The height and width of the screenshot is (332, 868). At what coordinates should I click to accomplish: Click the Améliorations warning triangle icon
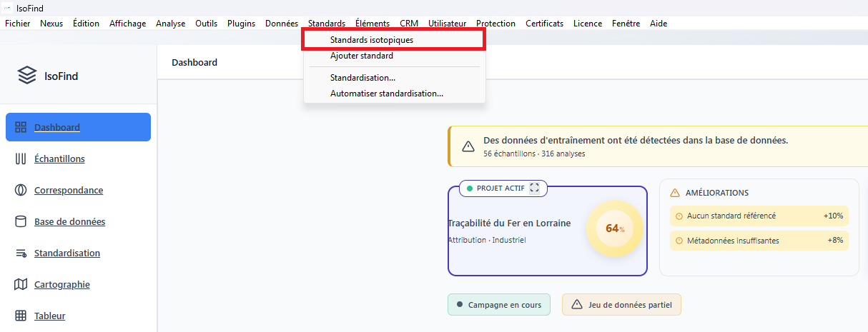(x=675, y=193)
